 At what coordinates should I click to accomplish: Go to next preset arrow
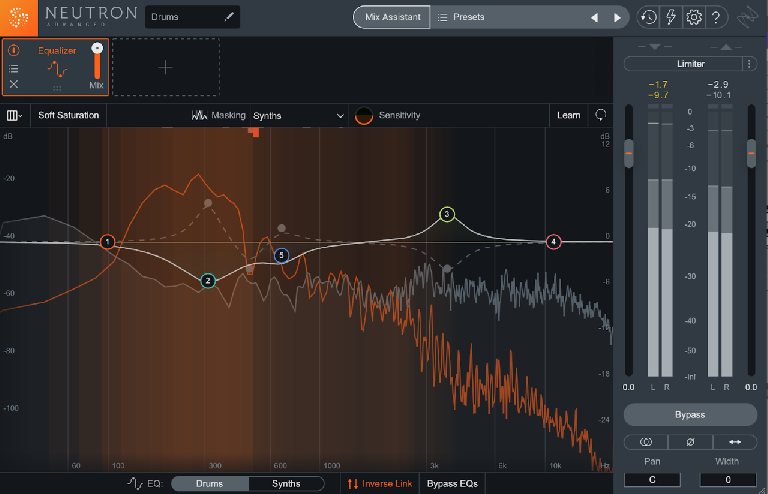click(x=617, y=18)
